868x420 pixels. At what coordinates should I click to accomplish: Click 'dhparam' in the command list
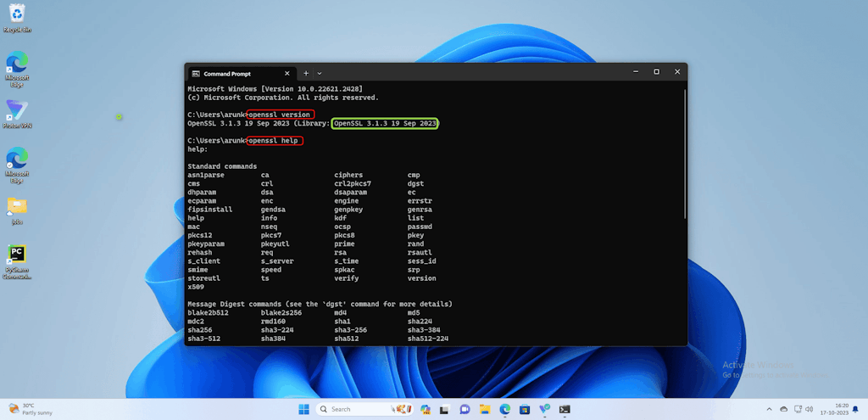[202, 193]
